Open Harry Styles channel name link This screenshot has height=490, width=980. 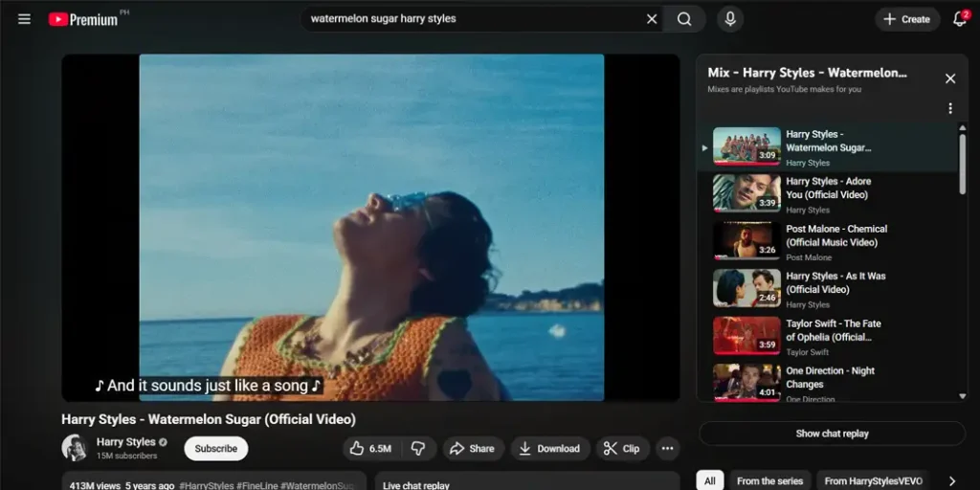(x=125, y=442)
